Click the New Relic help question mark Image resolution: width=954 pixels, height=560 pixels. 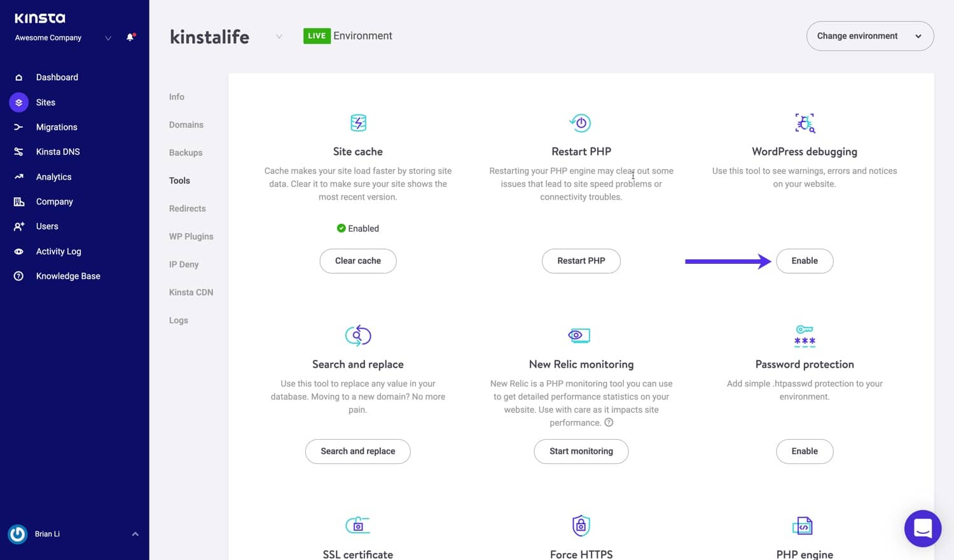click(x=609, y=423)
